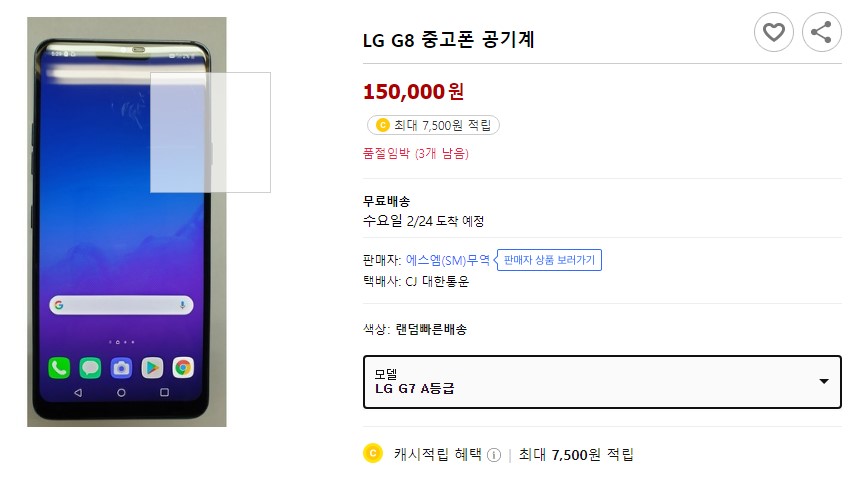Image resolution: width=851 pixels, height=477 pixels.
Task: Click the info icon beside 캐시적립 혜택
Action: click(x=494, y=456)
